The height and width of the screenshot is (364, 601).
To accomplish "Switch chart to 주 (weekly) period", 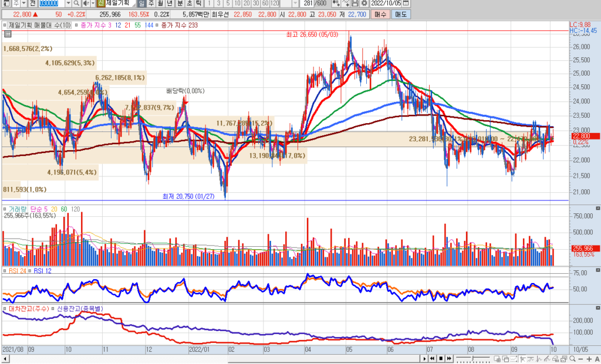I will pyautogui.click(x=151, y=4).
